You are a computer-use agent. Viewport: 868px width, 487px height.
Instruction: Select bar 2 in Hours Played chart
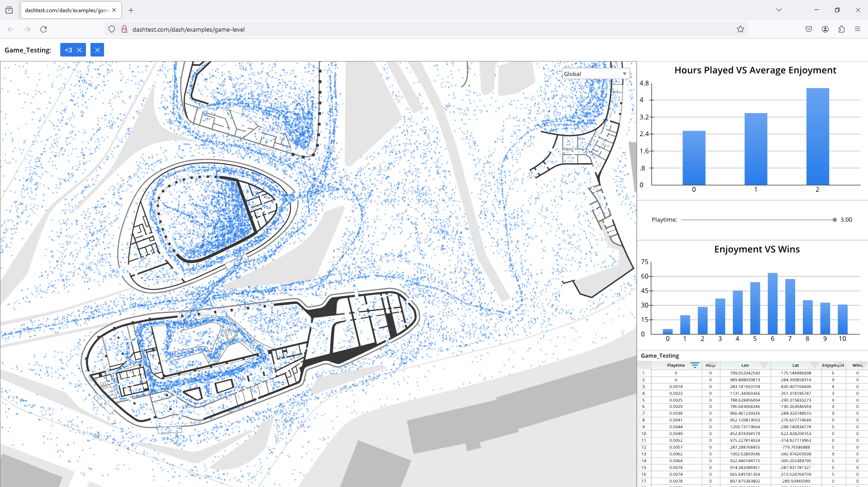point(818,137)
